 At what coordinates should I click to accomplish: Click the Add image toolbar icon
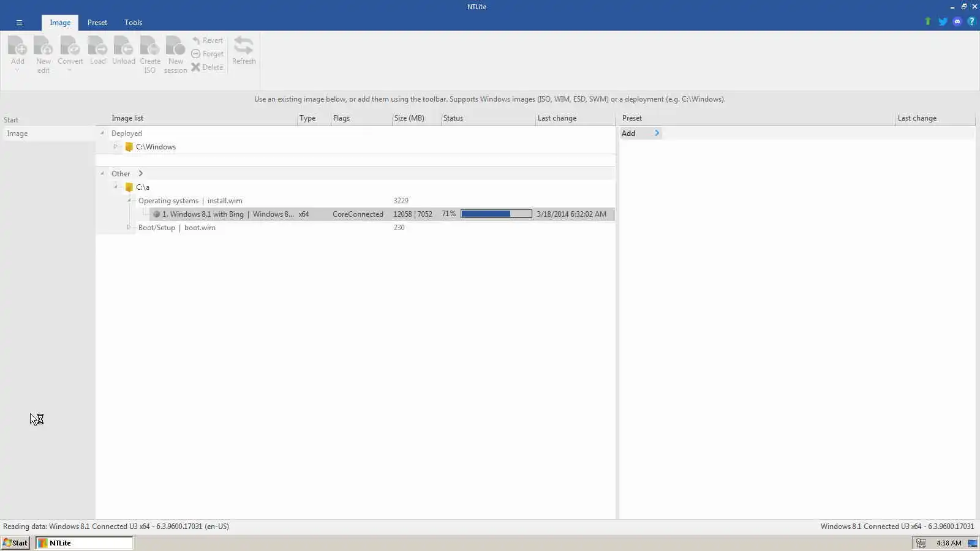point(18,46)
